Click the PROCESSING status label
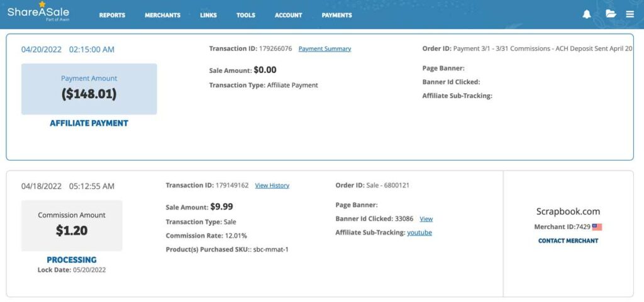 (x=72, y=260)
